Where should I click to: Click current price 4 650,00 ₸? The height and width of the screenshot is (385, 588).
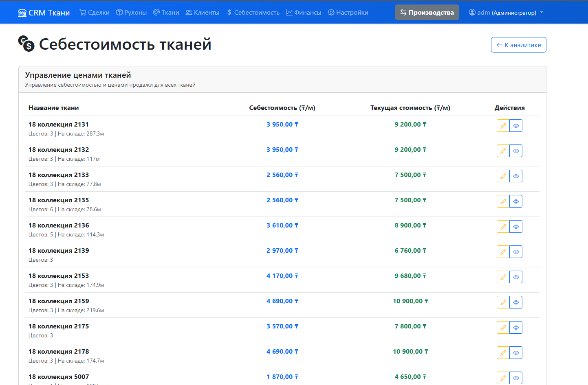point(410,377)
